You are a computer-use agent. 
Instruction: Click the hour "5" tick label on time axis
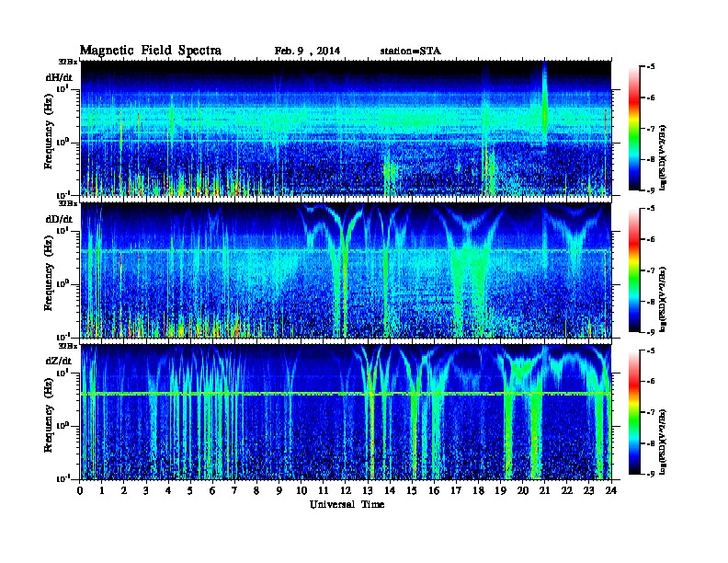click(191, 490)
